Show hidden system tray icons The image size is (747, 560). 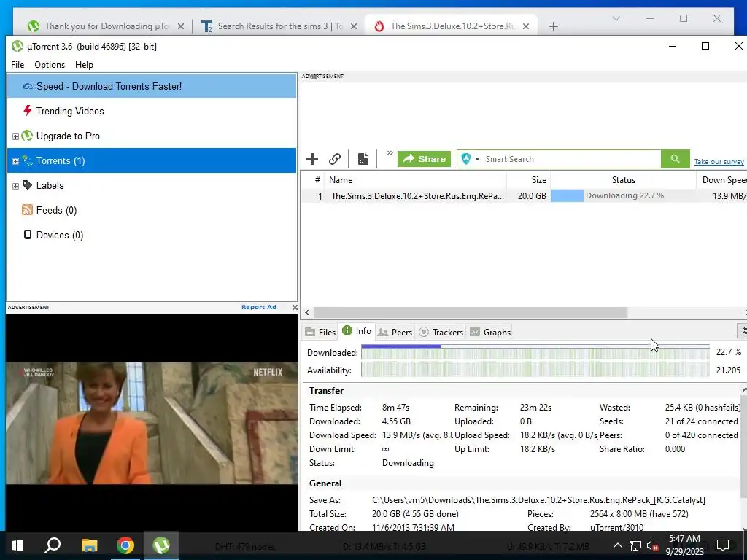pyautogui.click(x=617, y=545)
